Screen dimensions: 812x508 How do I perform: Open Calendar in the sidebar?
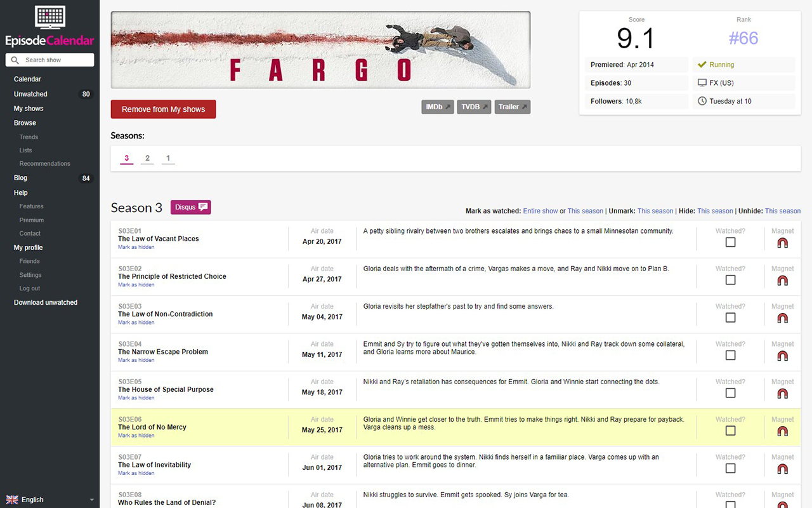pos(27,79)
